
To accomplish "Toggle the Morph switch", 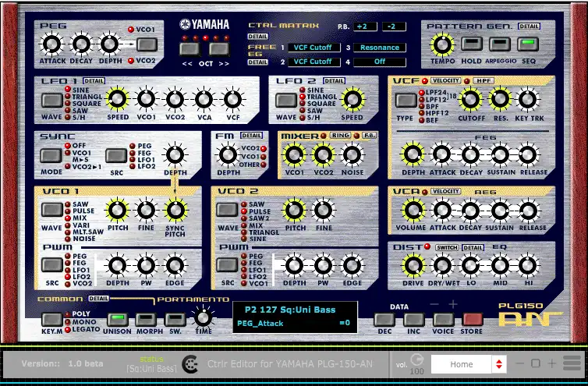I will pos(146,320).
